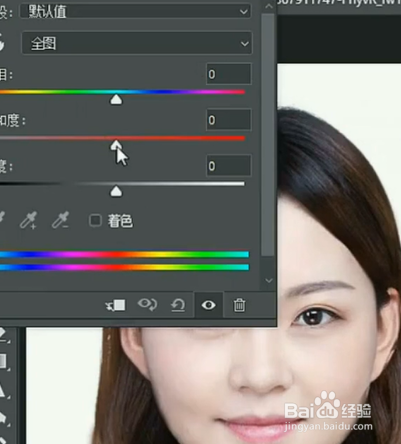The width and height of the screenshot is (401, 444).
Task: Toggle the adjustment layer visibility eye
Action: tap(209, 305)
